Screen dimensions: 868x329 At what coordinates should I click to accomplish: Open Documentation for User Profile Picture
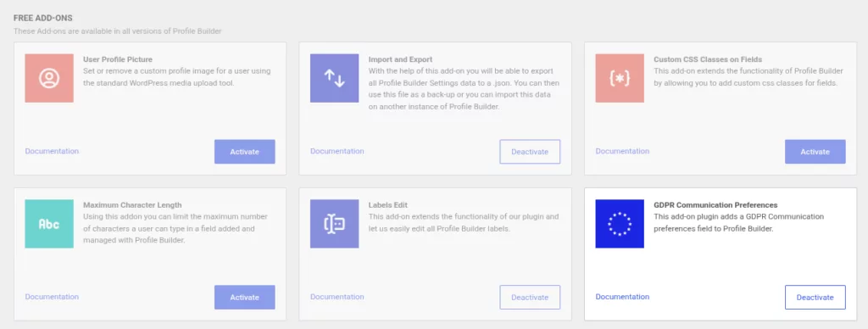pos(52,151)
